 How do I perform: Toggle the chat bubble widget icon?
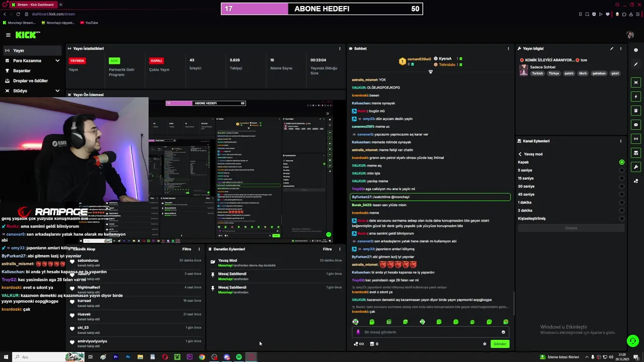636,125
